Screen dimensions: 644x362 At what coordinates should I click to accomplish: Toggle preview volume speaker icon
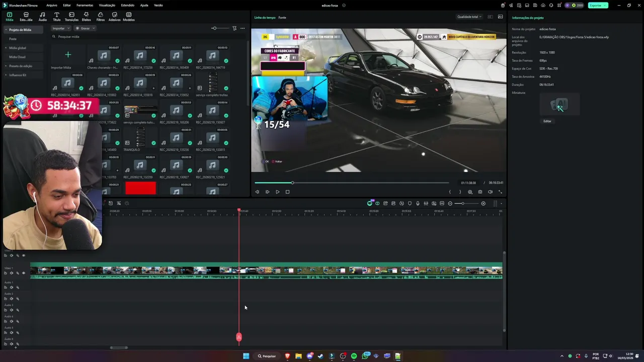[x=490, y=192]
